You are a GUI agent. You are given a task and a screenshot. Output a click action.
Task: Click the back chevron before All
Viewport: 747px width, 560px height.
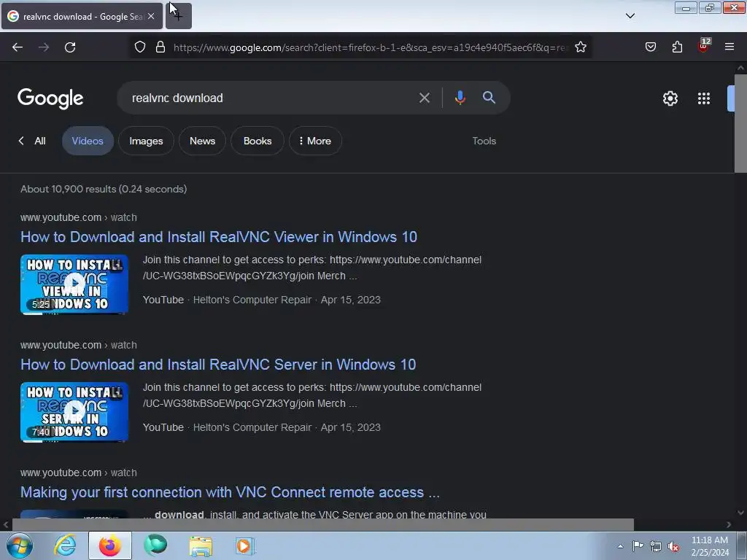coord(21,141)
